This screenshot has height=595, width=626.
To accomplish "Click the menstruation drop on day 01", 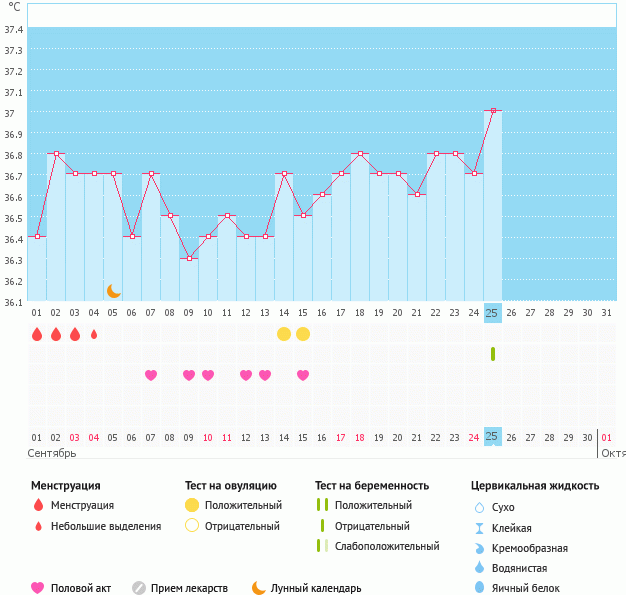I will [x=37, y=334].
